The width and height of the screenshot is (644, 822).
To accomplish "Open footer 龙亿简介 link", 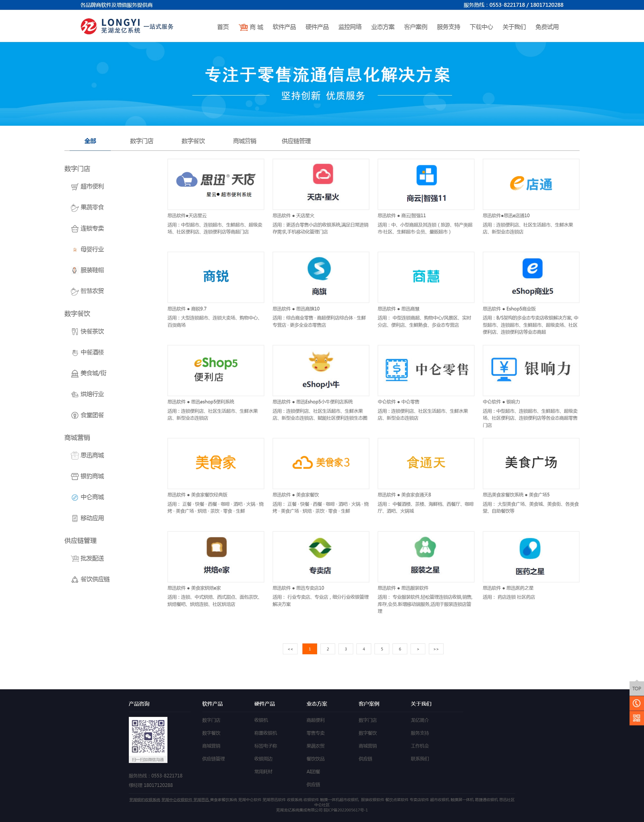I will pyautogui.click(x=420, y=720).
